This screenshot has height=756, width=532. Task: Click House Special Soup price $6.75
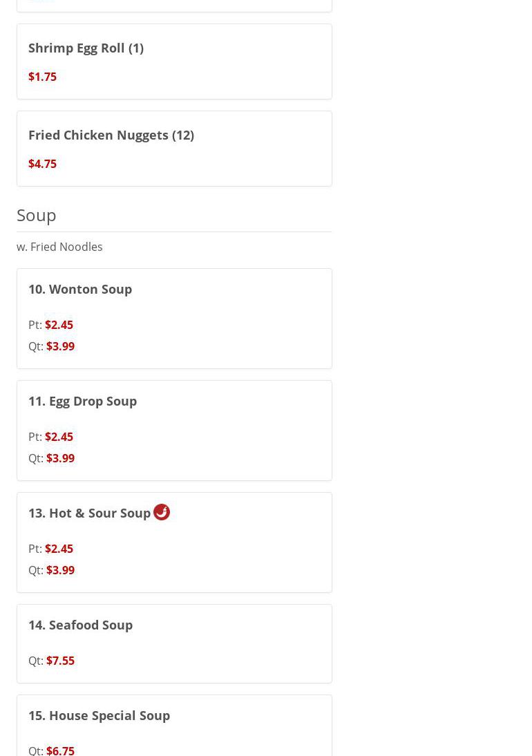pos(60,750)
